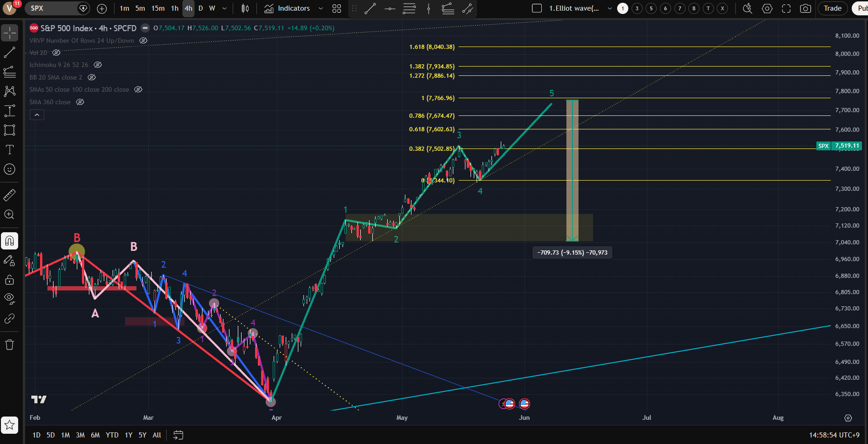This screenshot has height=444, width=868.
Task: Click horizontal ray in floating toolbar
Action: 390,8
